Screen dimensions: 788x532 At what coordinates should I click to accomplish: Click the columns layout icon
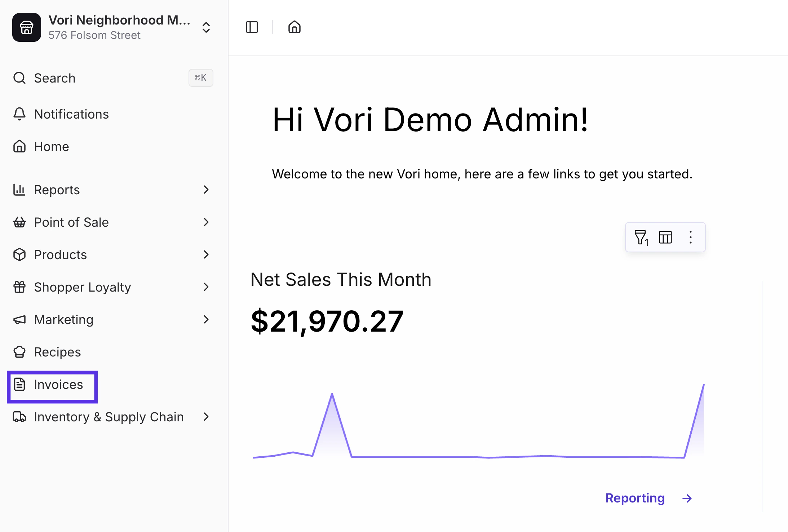(x=665, y=237)
